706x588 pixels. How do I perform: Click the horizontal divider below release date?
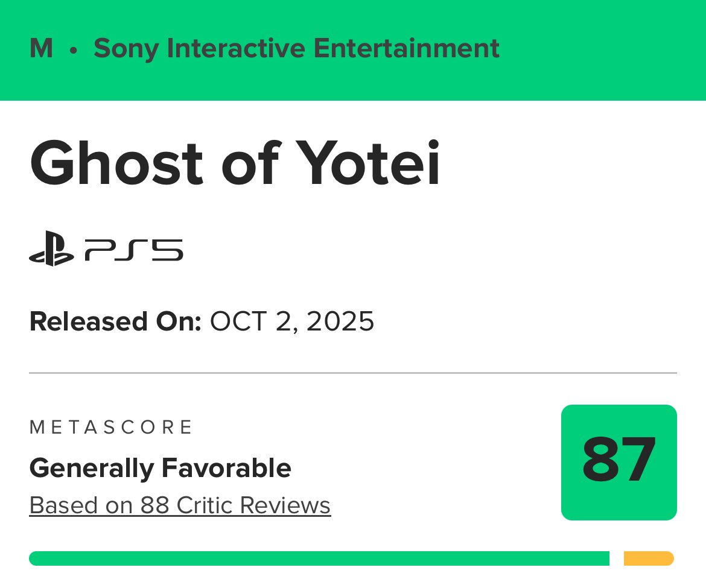pyautogui.click(x=353, y=373)
